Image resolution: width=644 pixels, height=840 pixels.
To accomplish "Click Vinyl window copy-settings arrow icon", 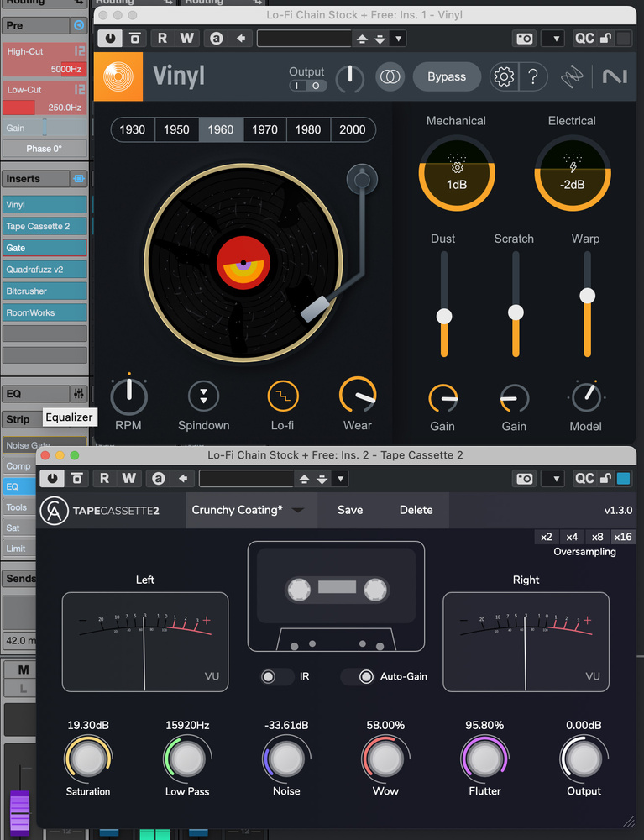I will (x=241, y=39).
